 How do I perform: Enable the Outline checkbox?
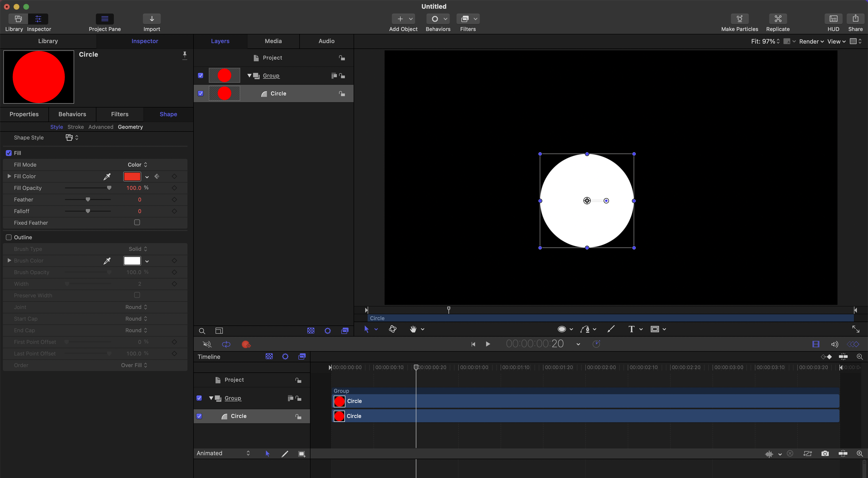(9, 238)
